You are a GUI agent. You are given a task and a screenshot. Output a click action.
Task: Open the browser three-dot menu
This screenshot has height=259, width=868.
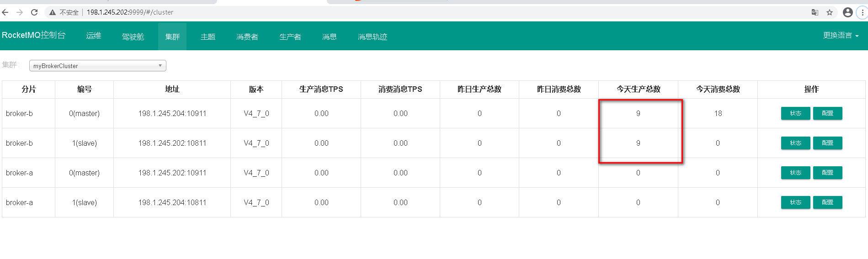pyautogui.click(x=863, y=12)
